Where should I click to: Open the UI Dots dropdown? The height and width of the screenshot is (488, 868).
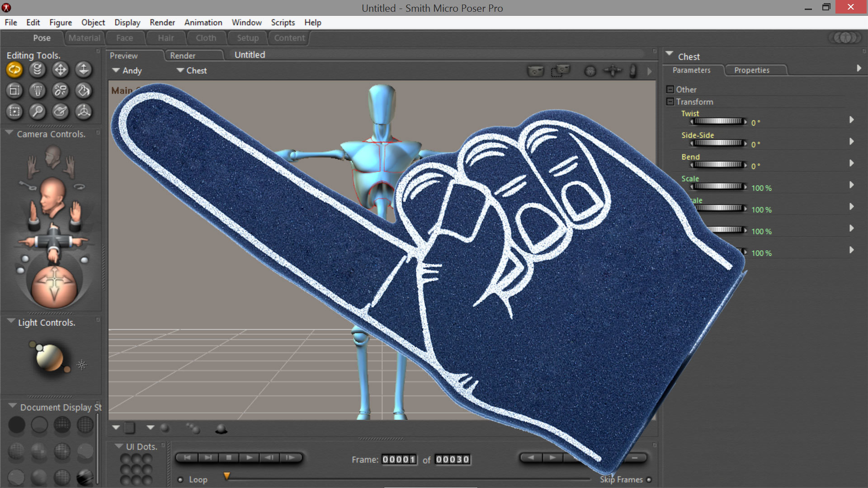(119, 446)
